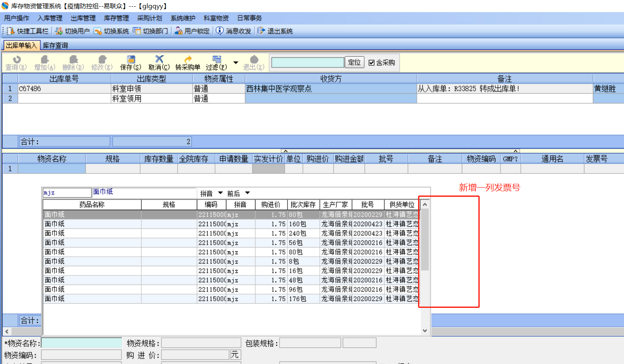The image size is (624, 364).
Task: Toggle the 含采购 checkbox
Action: (371, 63)
